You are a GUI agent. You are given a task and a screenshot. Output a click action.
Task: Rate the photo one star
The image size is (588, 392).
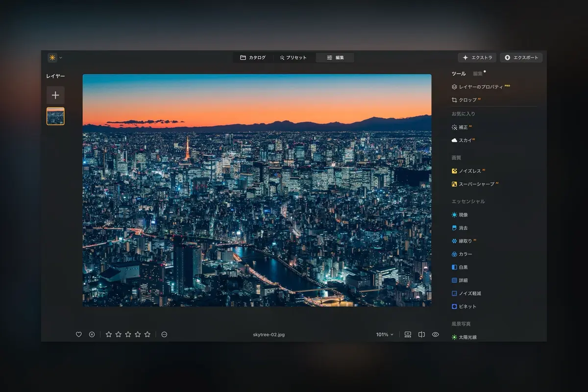[x=109, y=335]
